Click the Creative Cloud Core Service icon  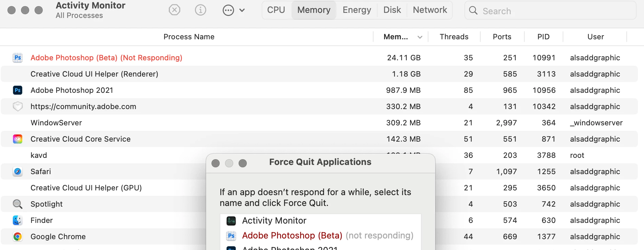click(x=18, y=139)
